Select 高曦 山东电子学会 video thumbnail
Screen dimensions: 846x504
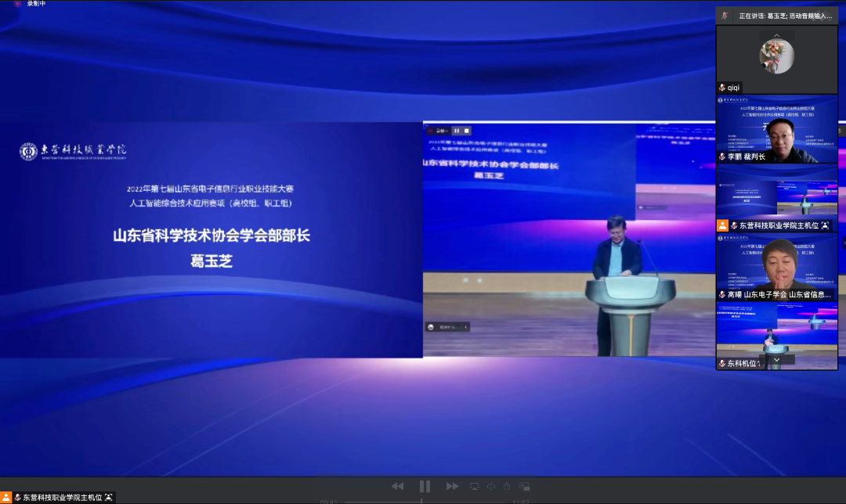[x=776, y=267]
